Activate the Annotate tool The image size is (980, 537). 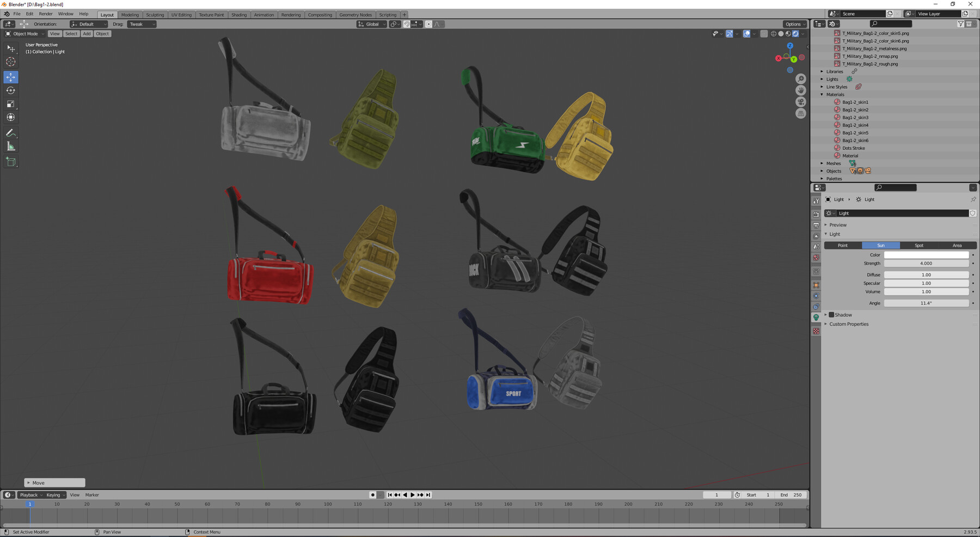tap(11, 132)
